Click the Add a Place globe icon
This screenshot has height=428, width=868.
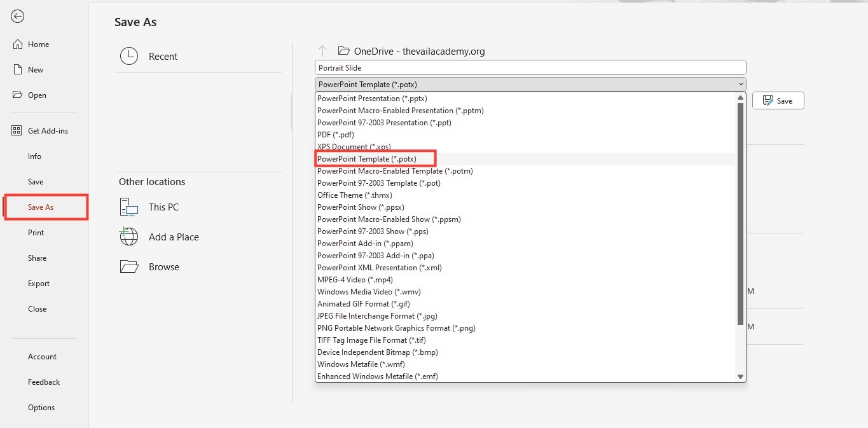point(129,237)
